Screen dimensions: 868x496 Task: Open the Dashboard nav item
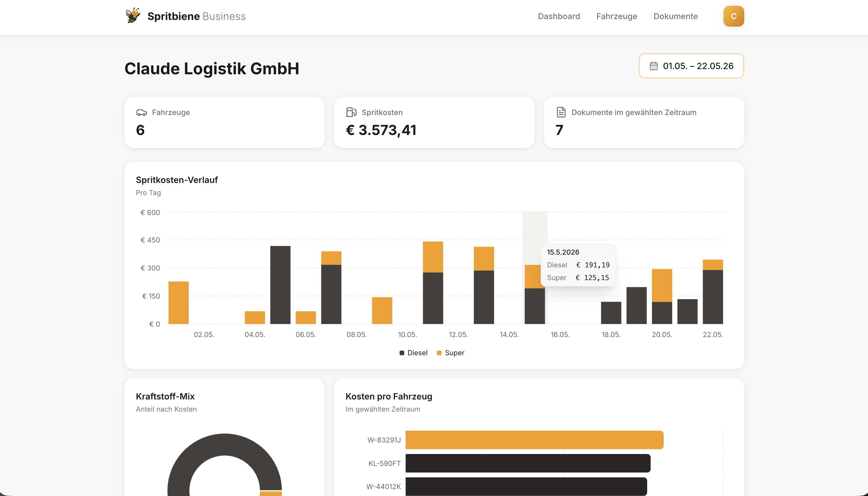pyautogui.click(x=559, y=16)
